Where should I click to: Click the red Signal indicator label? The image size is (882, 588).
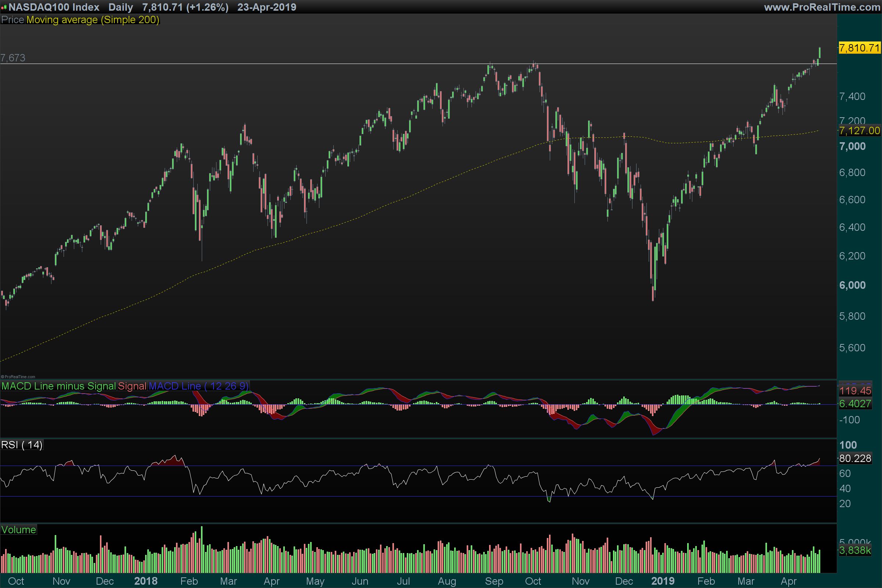click(132, 386)
